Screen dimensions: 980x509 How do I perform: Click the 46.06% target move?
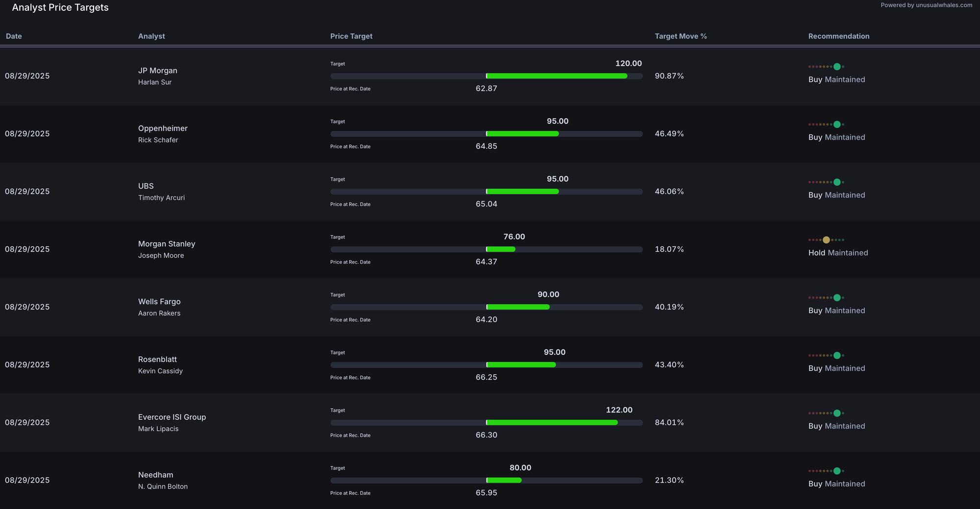pyautogui.click(x=669, y=192)
